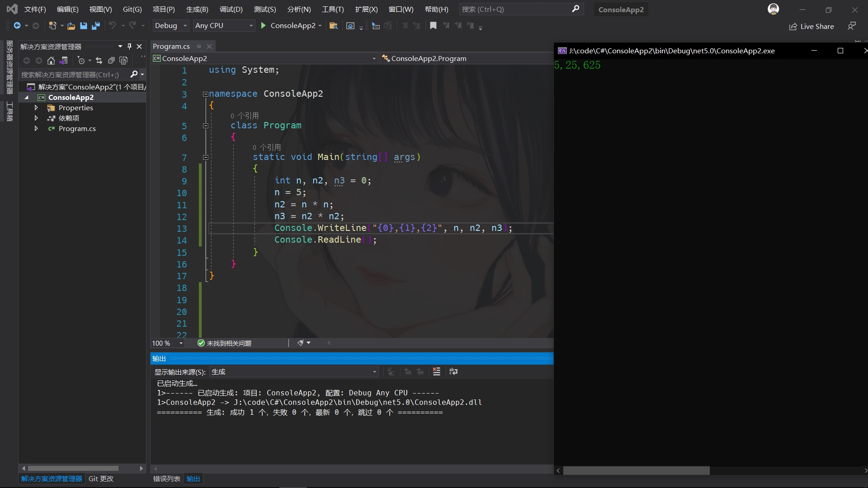Click the search box in menu bar

(515, 9)
